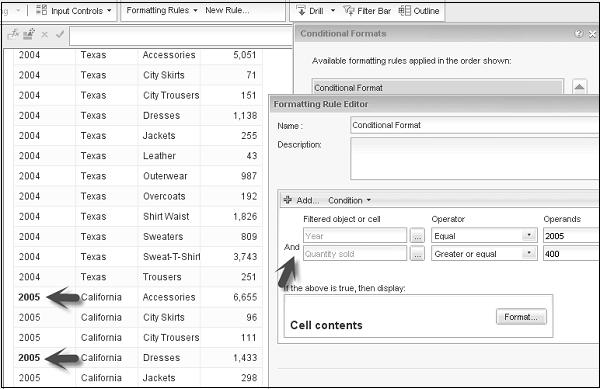Click the California Jackets cell
This screenshot has width=600, height=389.
pyautogui.click(x=169, y=378)
